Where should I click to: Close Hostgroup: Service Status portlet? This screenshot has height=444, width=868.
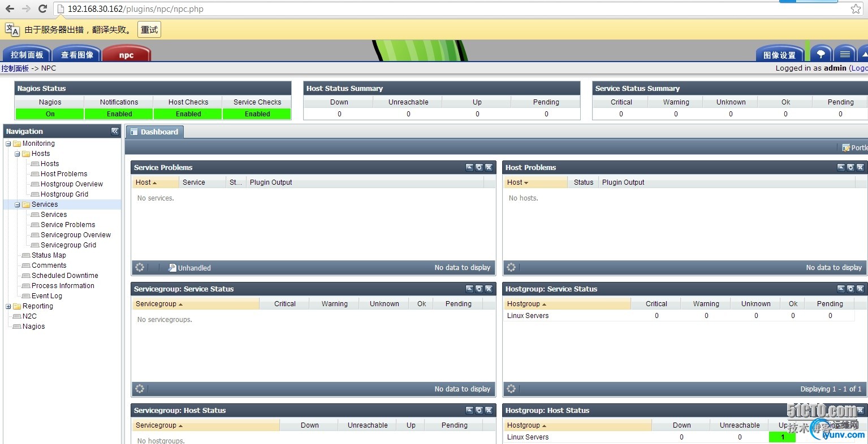tap(860, 289)
